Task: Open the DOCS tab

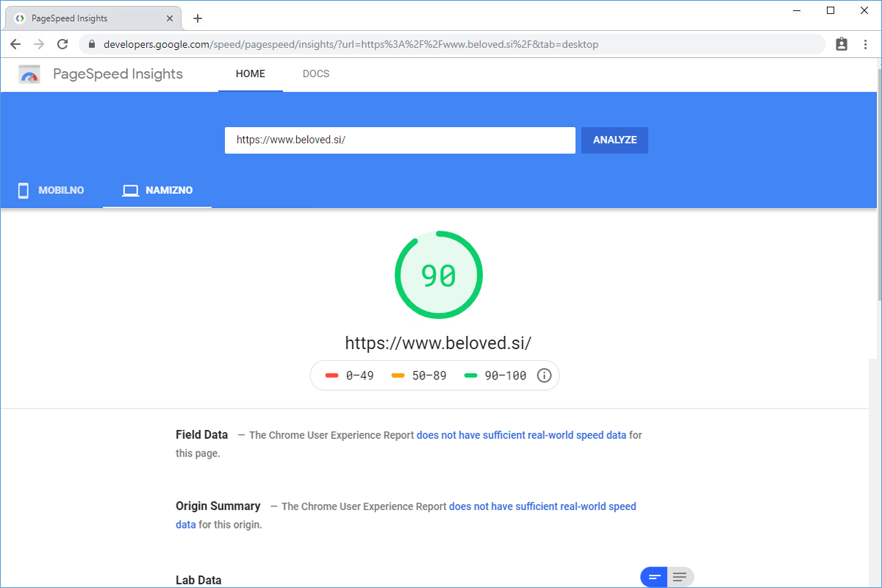Action: [x=316, y=74]
